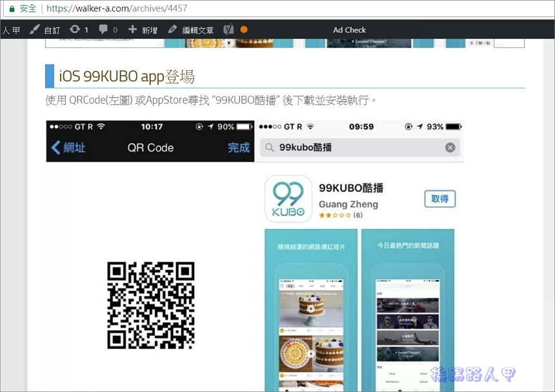Click the iOS 99KUBO app登場 heading
Screen dimensions: 555x392
[126, 76]
